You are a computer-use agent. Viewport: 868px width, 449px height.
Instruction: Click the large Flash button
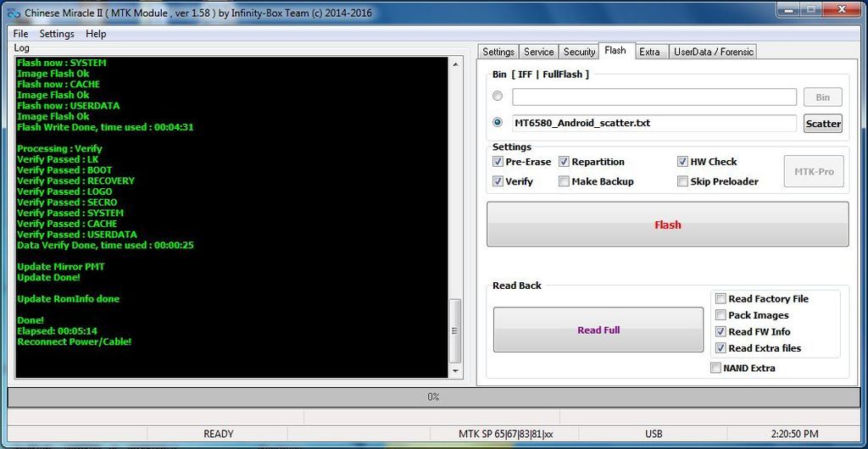point(668,224)
